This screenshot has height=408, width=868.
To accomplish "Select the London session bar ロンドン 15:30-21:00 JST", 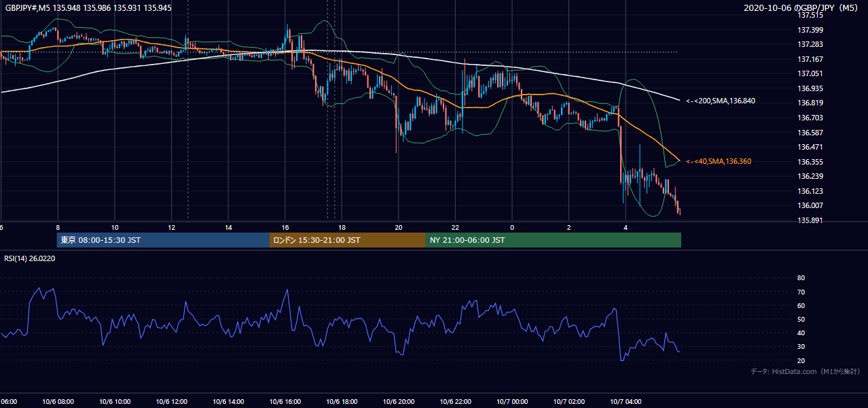I will coord(348,240).
